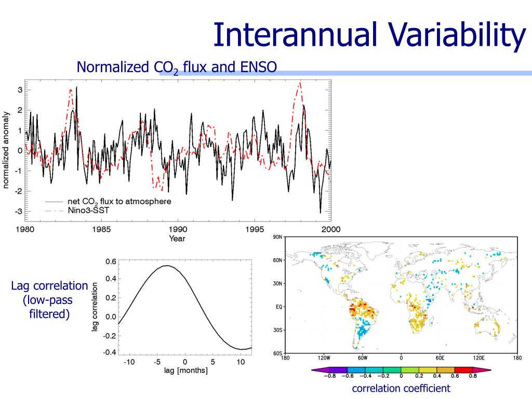
Task: Click the 'lag [months]' x-axis label
Action: click(186, 370)
